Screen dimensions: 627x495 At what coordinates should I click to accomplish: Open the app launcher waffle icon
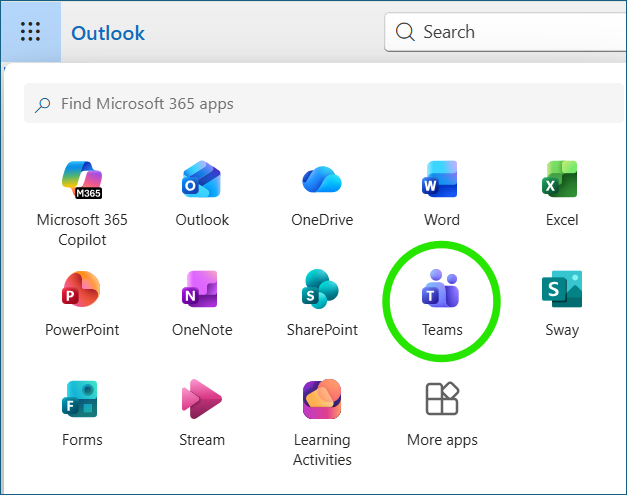click(30, 32)
